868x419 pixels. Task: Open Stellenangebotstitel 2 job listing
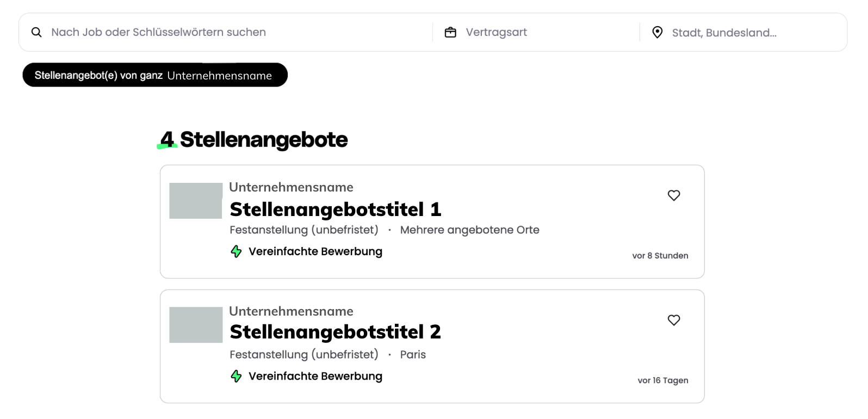tap(335, 332)
